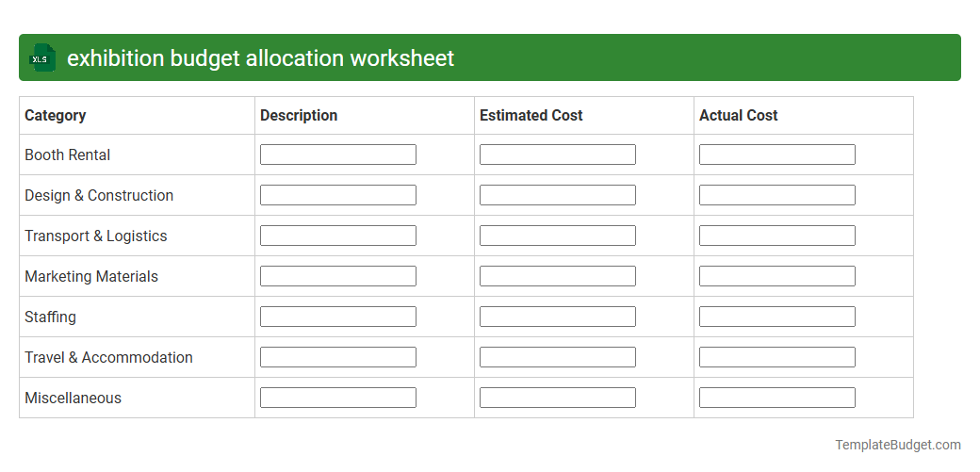Click Design & Construction description input

[338, 195]
